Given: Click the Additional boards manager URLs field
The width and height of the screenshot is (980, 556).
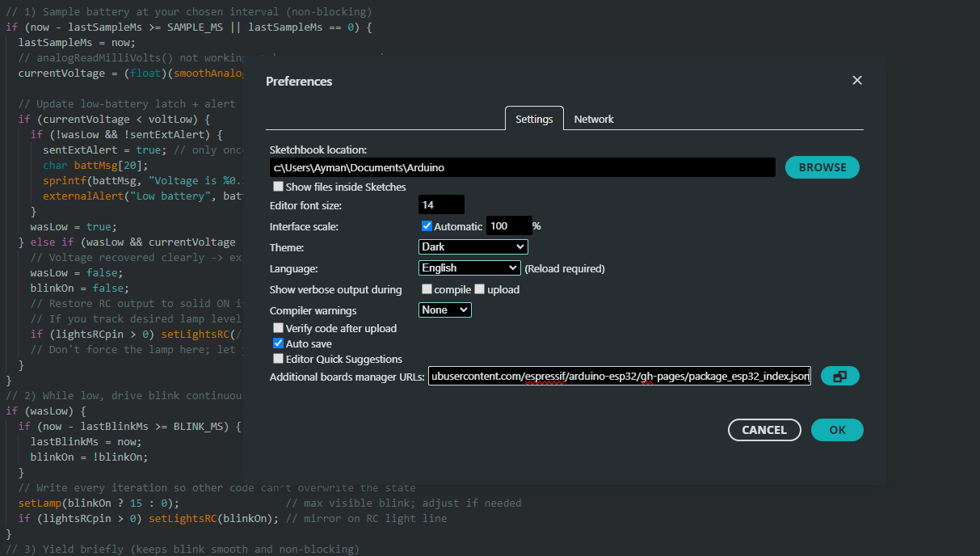Looking at the screenshot, I should [x=620, y=377].
